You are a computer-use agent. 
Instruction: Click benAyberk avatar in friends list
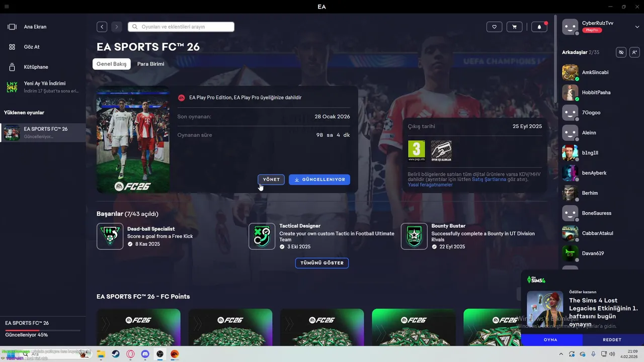(x=570, y=173)
